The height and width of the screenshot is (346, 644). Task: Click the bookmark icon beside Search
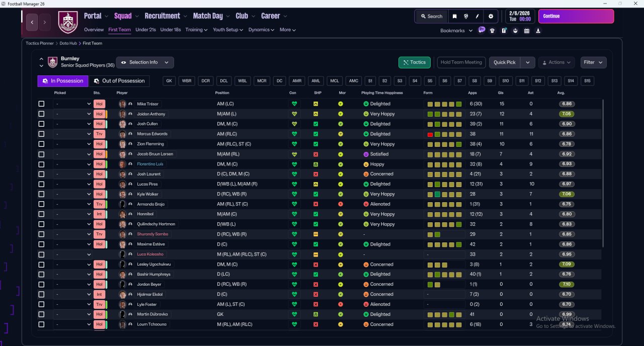click(454, 16)
